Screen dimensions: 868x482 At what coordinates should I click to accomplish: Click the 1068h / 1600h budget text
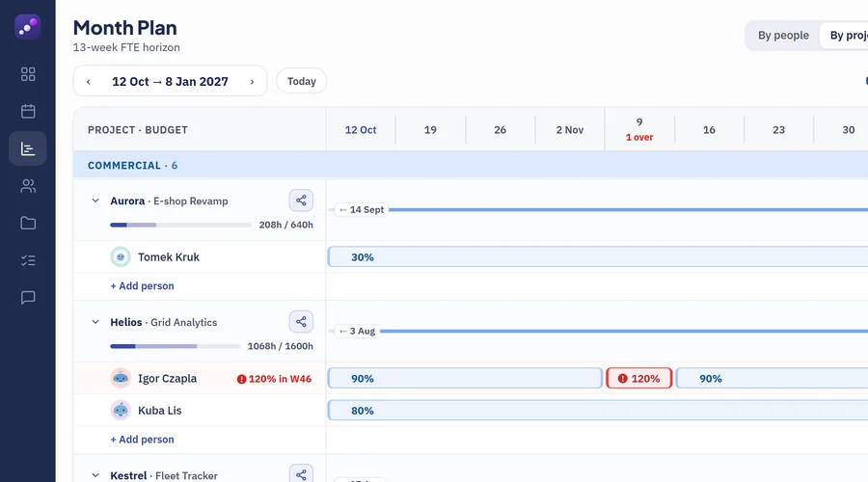[280, 346]
